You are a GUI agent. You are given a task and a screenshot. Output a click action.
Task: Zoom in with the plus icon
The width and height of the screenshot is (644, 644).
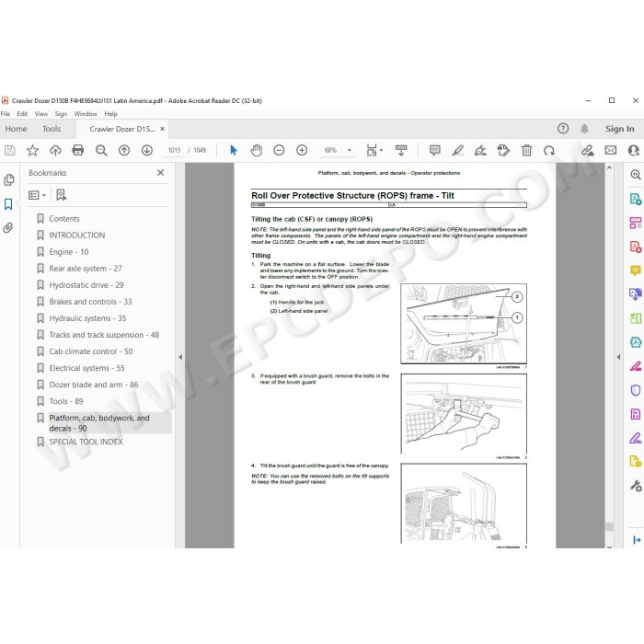pyautogui.click(x=302, y=150)
